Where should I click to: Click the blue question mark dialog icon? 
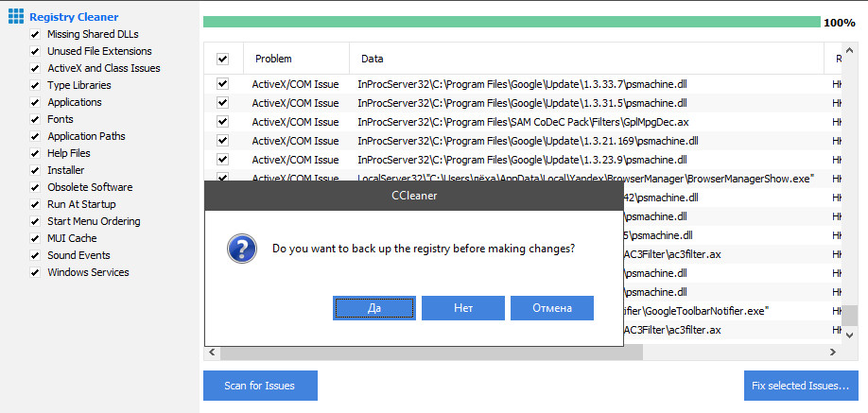point(242,250)
